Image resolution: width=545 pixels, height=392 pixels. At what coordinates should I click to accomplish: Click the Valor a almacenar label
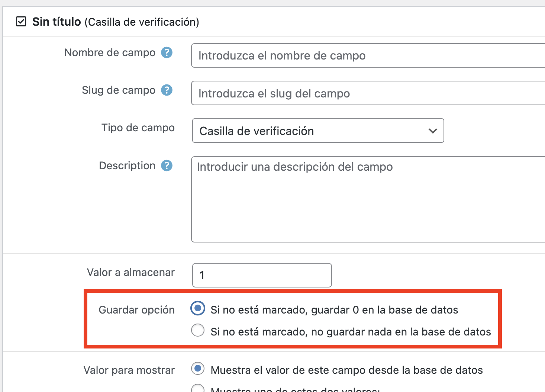[x=131, y=272]
